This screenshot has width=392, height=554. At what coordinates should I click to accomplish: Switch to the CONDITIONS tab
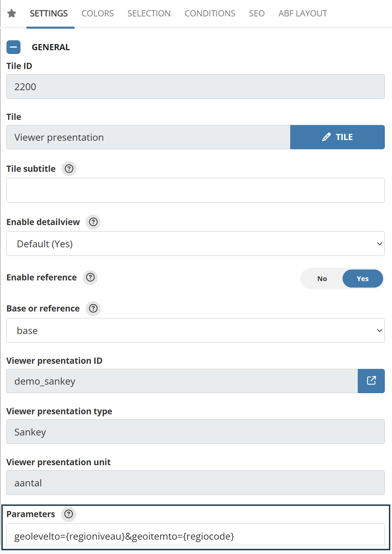[x=210, y=13]
